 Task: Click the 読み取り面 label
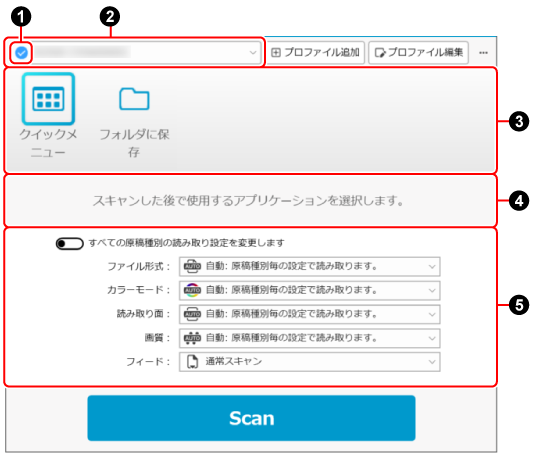point(143,314)
